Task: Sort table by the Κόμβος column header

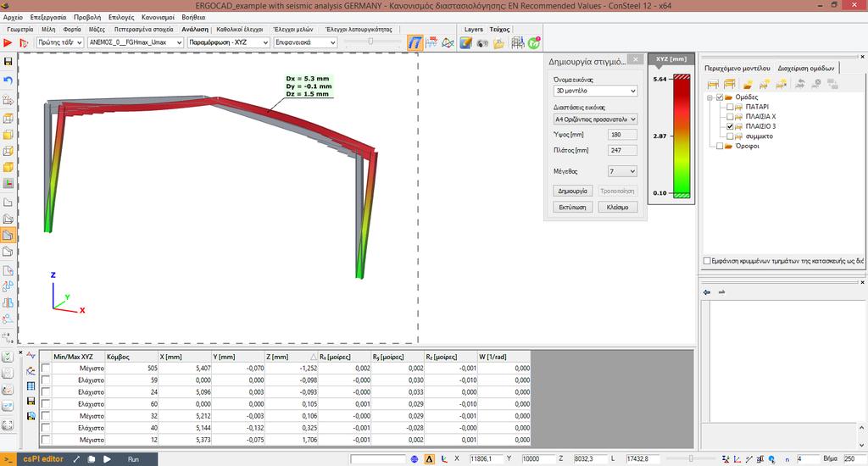Action: (x=131, y=357)
